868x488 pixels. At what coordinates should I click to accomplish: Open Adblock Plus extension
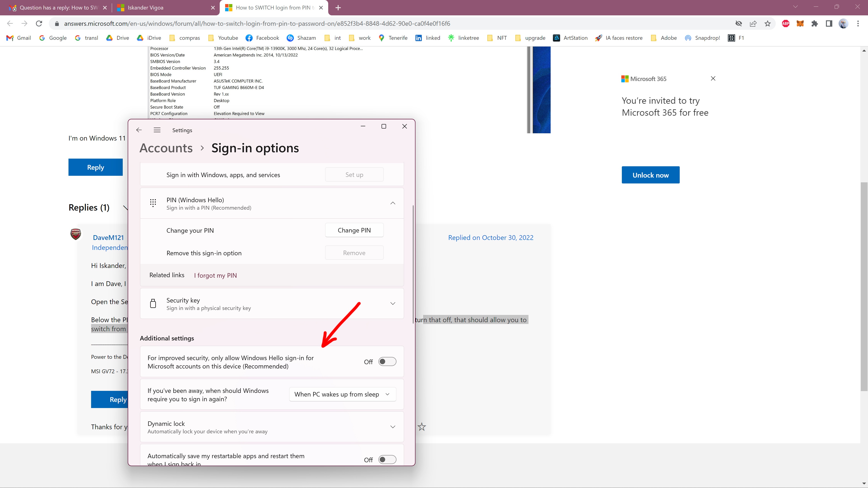click(785, 23)
